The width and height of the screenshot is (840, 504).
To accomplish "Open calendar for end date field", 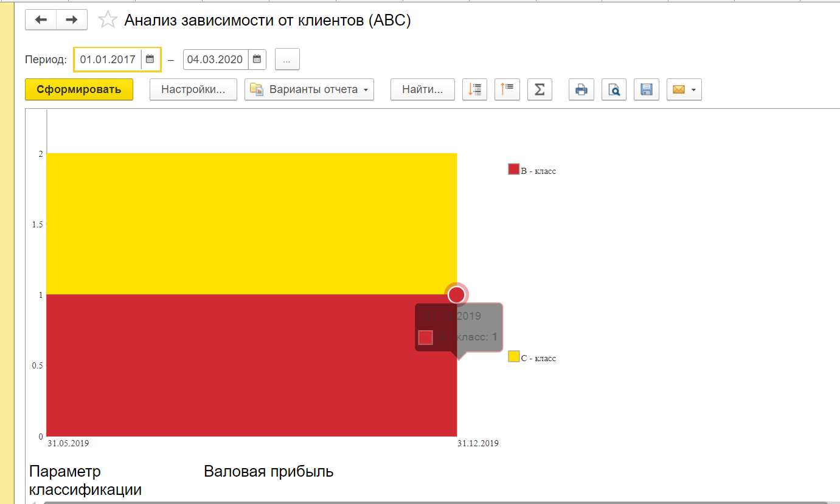I will pyautogui.click(x=257, y=60).
